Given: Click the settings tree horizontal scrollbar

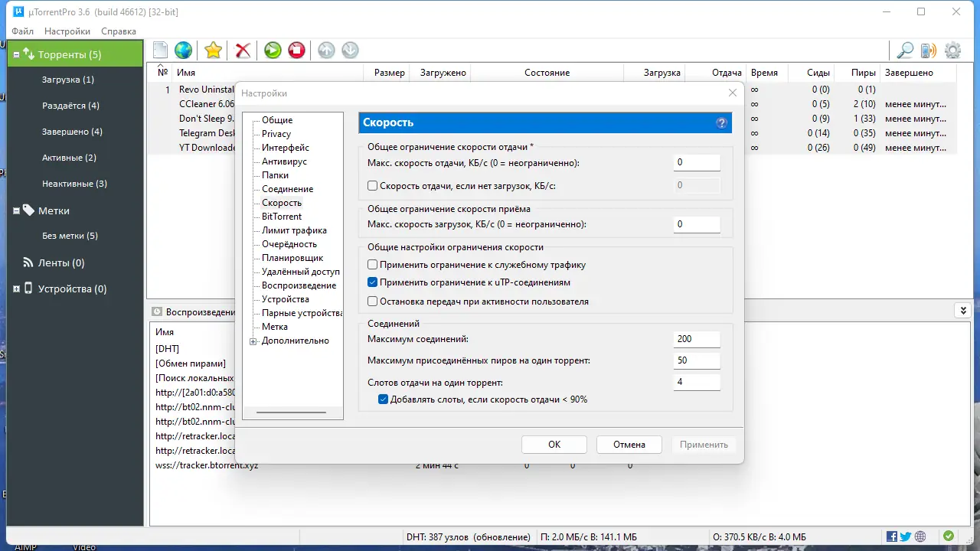Looking at the screenshot, I should [291, 412].
